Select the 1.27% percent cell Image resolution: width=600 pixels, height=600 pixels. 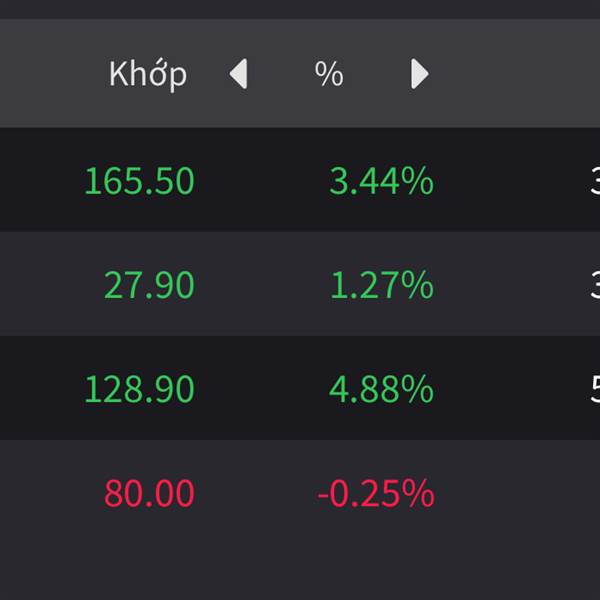point(381,285)
